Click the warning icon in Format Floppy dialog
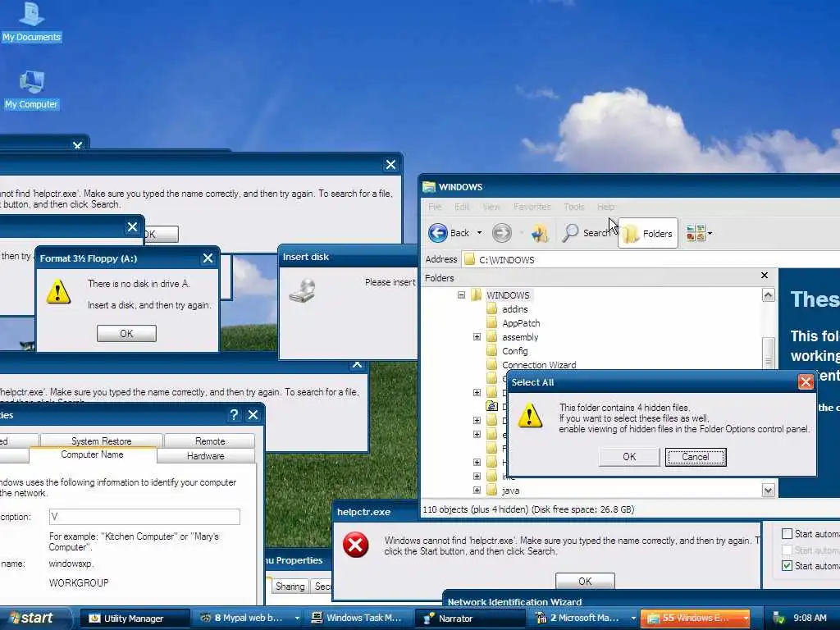This screenshot has height=630, width=840. click(x=58, y=291)
